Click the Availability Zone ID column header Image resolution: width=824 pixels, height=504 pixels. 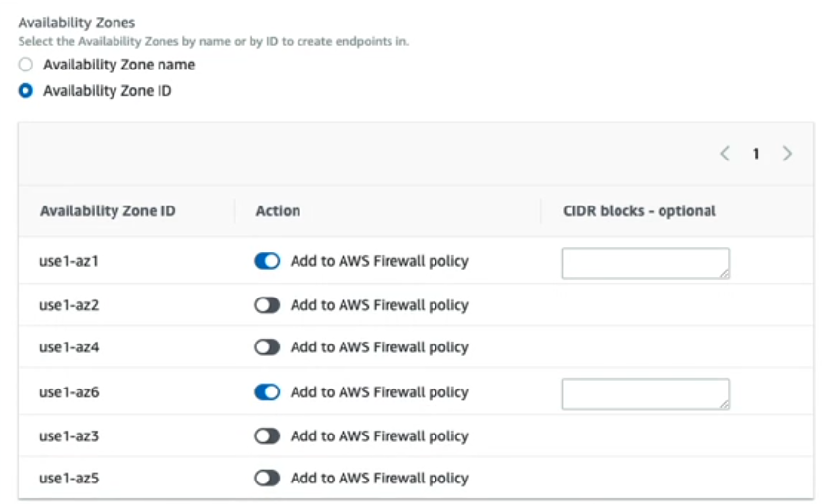(108, 210)
